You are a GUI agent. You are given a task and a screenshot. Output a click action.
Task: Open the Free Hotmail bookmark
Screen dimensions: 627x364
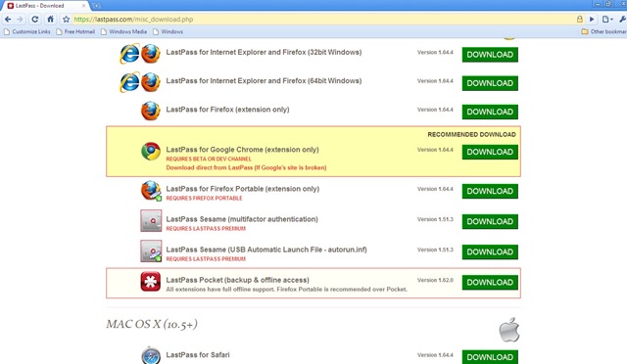tap(75, 31)
